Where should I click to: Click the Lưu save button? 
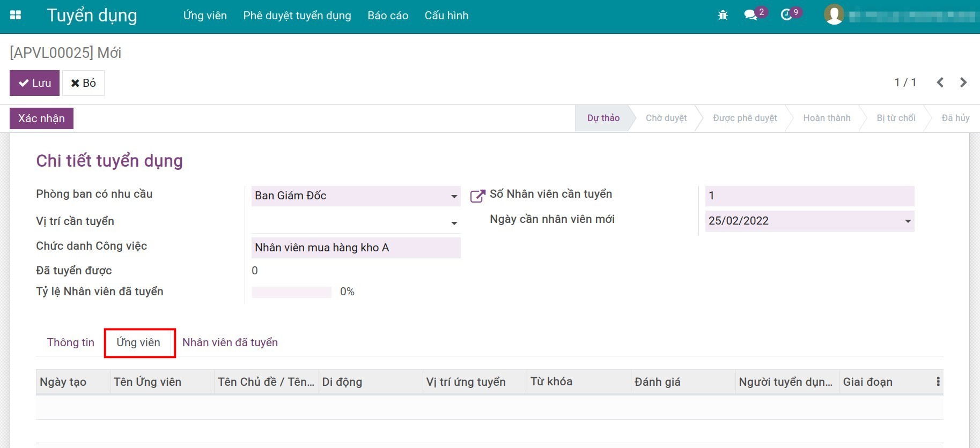coord(34,83)
